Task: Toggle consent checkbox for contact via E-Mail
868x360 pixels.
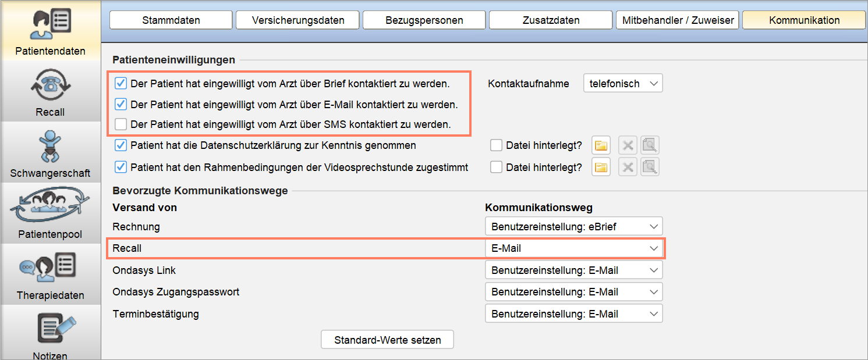Action: click(121, 105)
